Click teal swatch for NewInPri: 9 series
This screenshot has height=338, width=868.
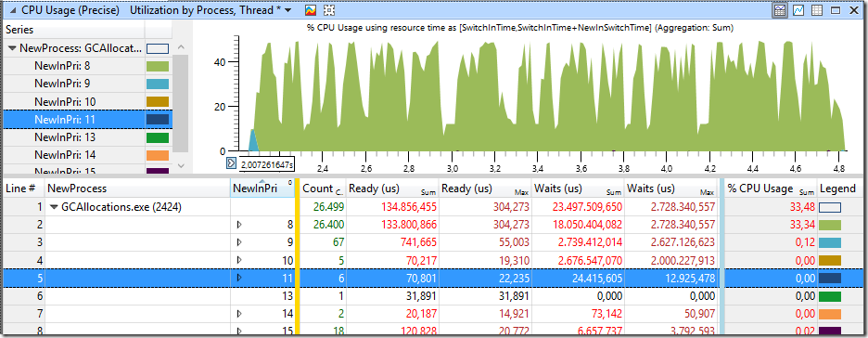pos(158,84)
